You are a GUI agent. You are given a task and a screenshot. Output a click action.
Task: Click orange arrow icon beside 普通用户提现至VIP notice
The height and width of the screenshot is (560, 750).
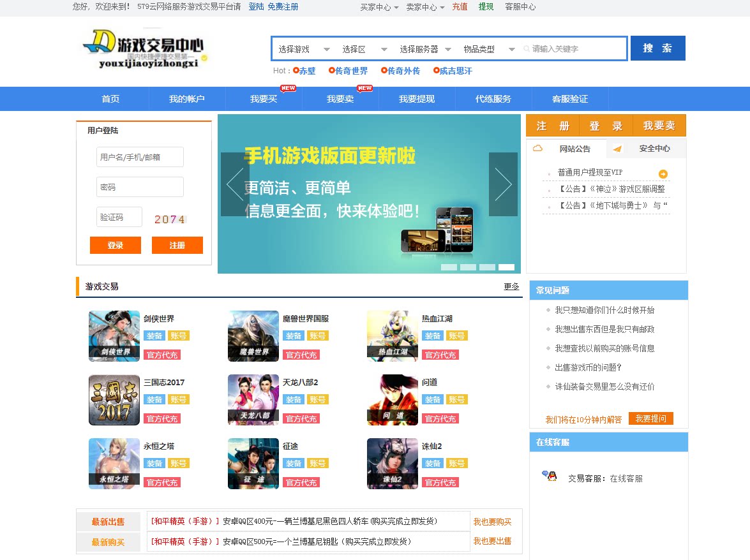[x=663, y=173]
